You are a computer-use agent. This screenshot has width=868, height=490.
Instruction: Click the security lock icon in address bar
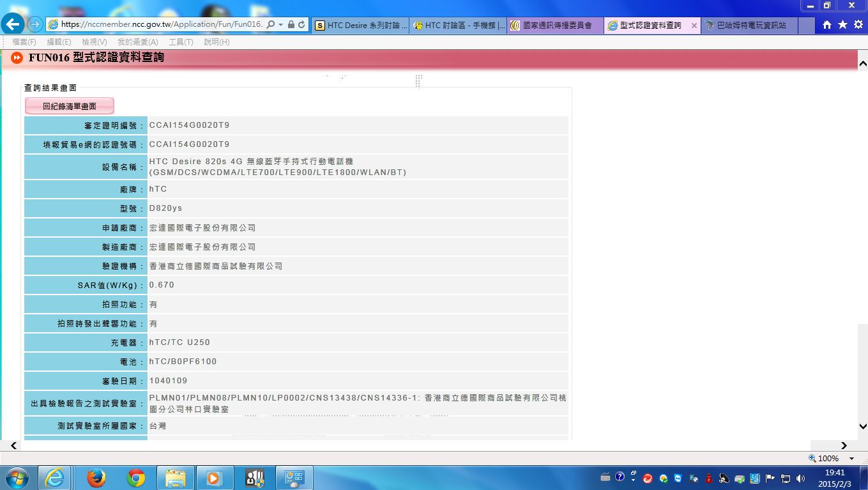point(291,25)
